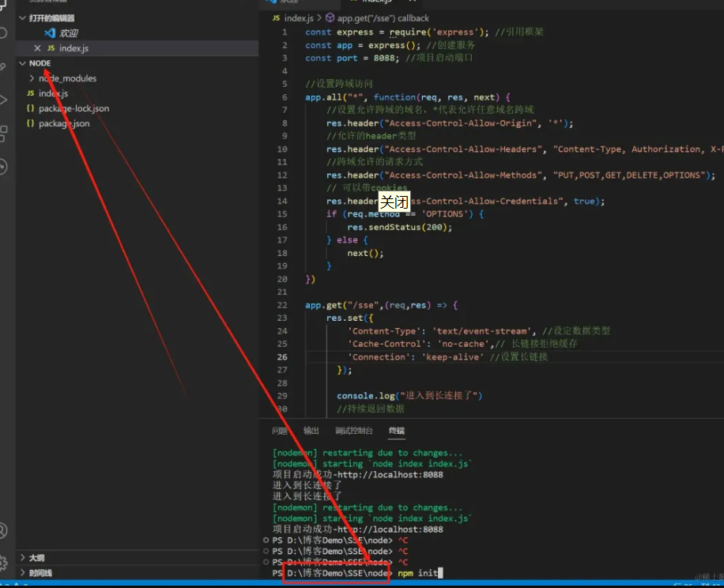The height and width of the screenshot is (588, 724).
Task: Open the Search activity bar icon
Action: [x=3, y=32]
